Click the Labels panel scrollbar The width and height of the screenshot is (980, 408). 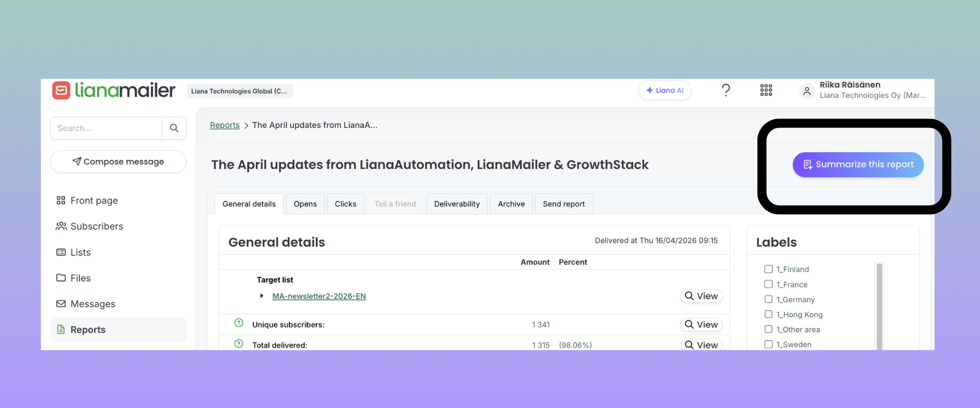(879, 306)
